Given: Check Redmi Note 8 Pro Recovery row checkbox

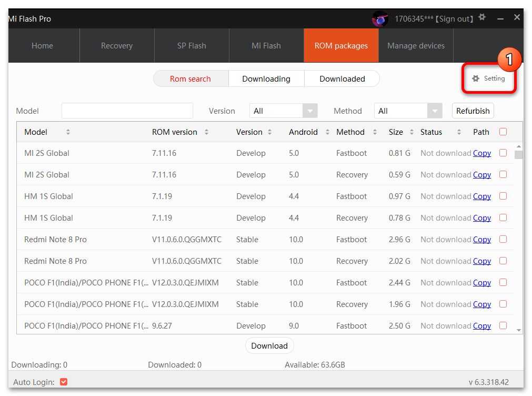Looking at the screenshot, I should (x=503, y=261).
